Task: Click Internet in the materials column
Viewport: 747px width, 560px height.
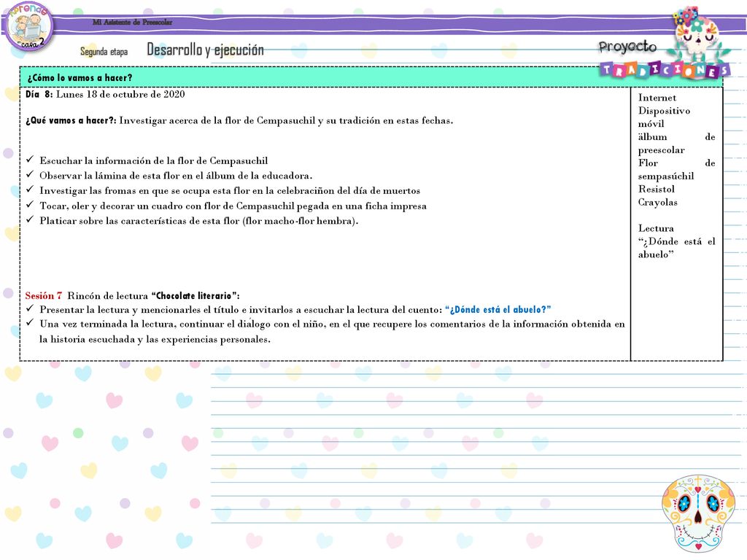Action: coord(657,98)
